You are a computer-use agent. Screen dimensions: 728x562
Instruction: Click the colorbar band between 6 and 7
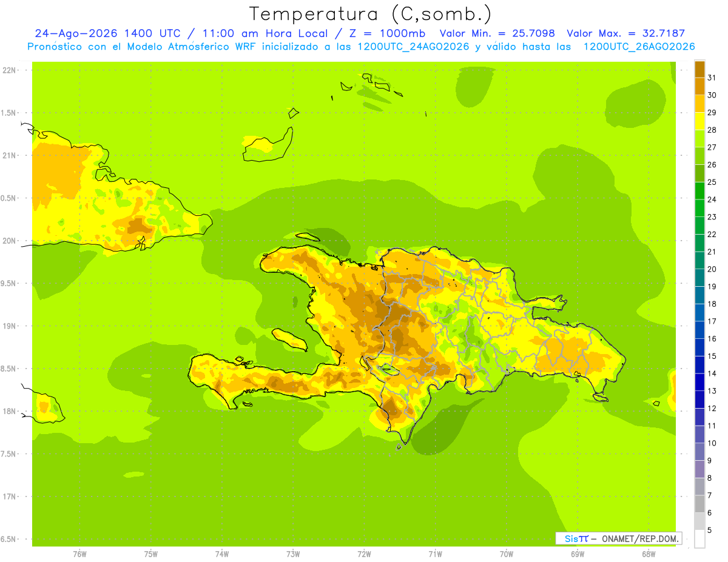(699, 504)
